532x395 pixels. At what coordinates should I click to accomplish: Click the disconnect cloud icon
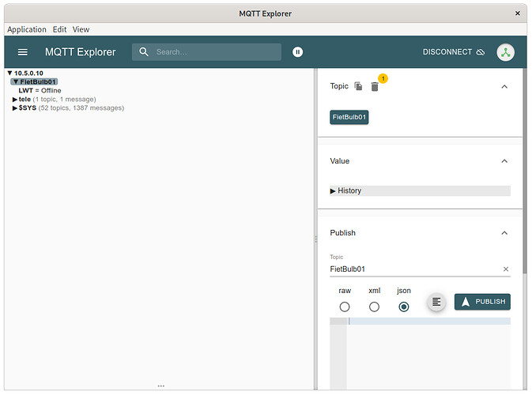pyautogui.click(x=481, y=52)
